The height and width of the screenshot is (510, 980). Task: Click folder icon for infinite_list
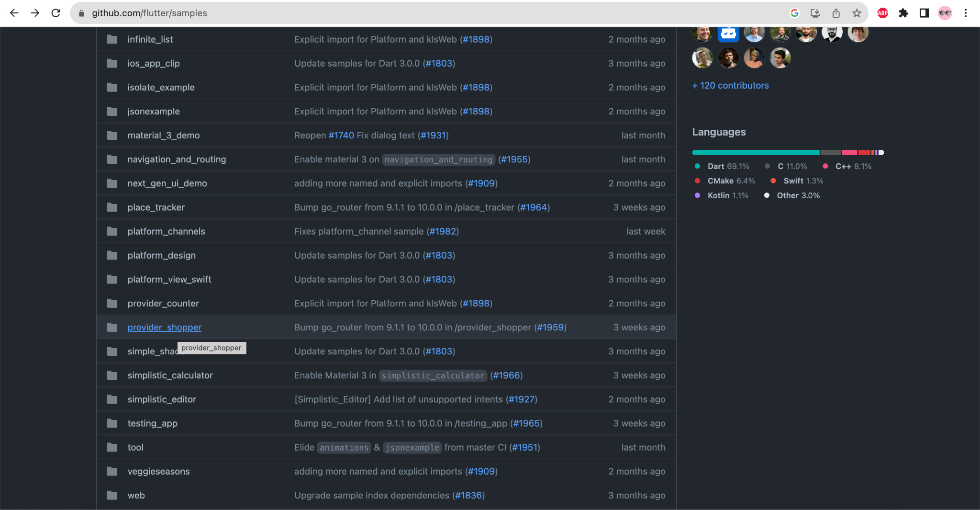(x=112, y=39)
